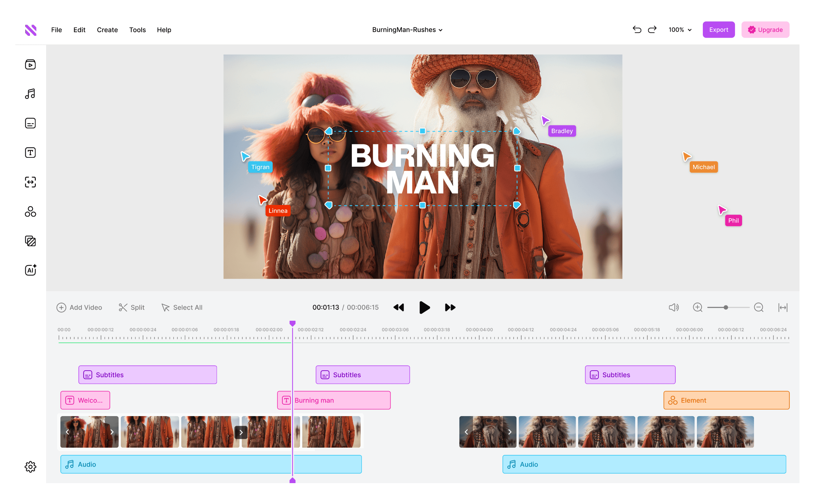
Task: Open the 100% zoom level dropdown
Action: pyautogui.click(x=680, y=30)
